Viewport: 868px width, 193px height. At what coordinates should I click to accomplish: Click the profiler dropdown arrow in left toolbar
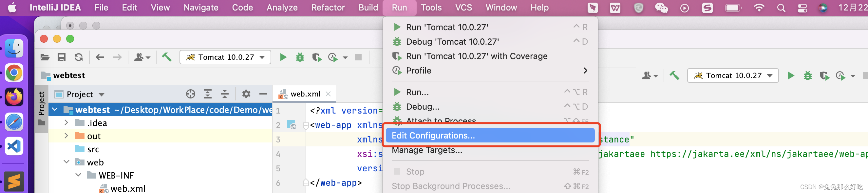(x=345, y=58)
